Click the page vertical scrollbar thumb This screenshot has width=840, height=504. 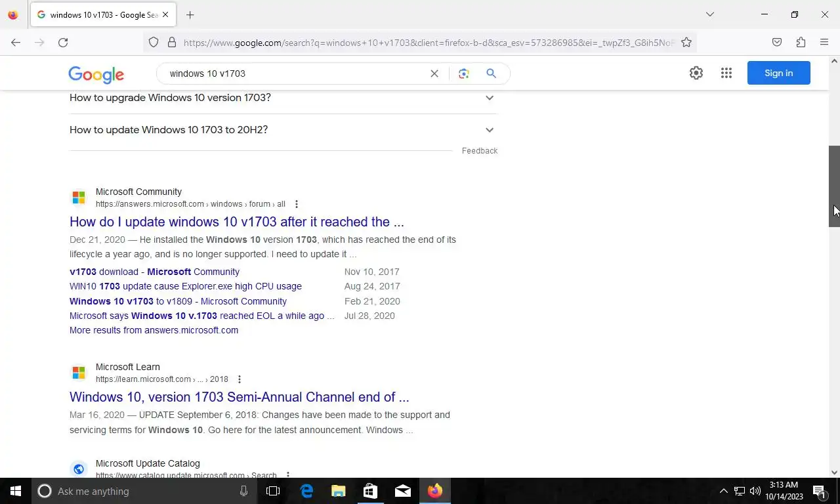click(x=834, y=186)
